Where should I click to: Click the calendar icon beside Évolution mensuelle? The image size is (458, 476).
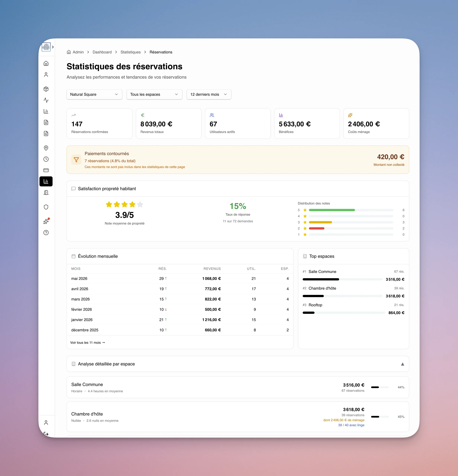(x=74, y=256)
